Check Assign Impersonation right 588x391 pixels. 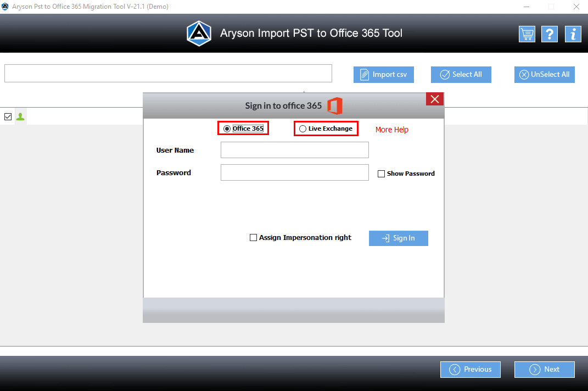pyautogui.click(x=253, y=238)
